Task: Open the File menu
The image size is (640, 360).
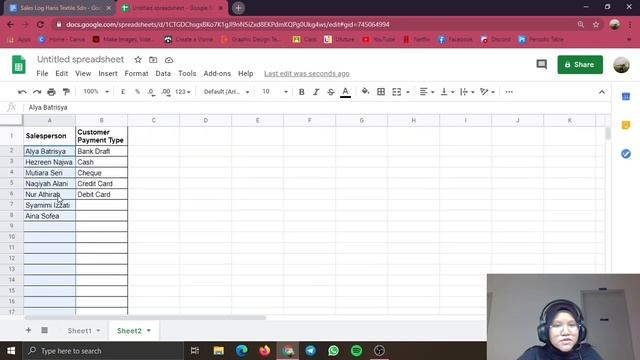Action: (x=42, y=73)
